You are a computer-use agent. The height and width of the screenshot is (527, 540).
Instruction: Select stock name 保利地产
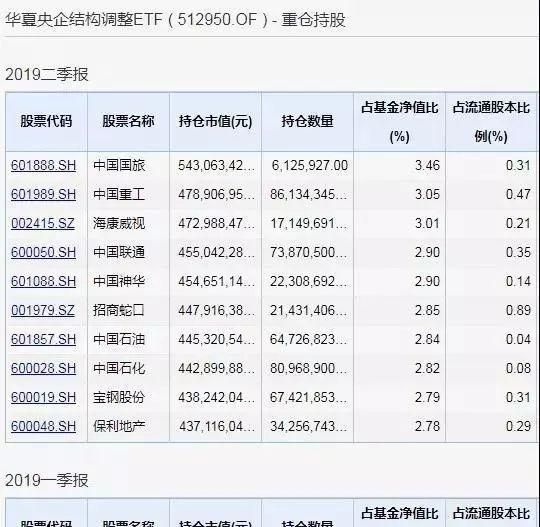119,426
